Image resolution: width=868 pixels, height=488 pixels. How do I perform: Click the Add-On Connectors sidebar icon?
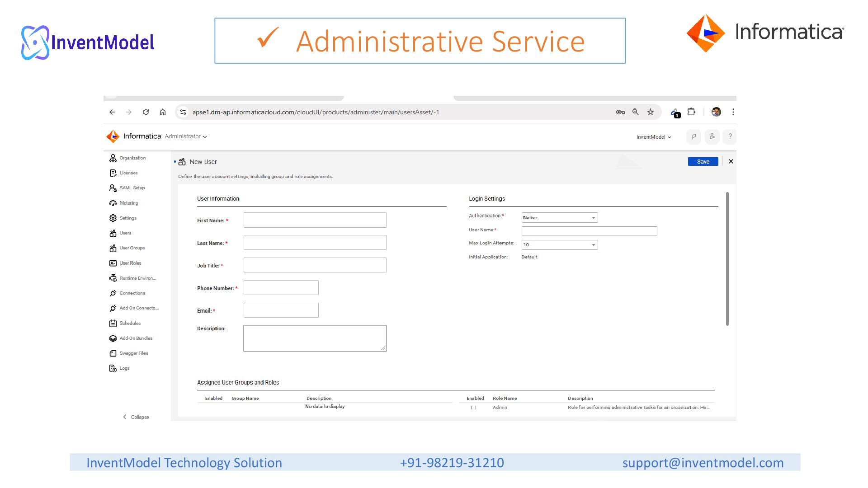[113, 308]
